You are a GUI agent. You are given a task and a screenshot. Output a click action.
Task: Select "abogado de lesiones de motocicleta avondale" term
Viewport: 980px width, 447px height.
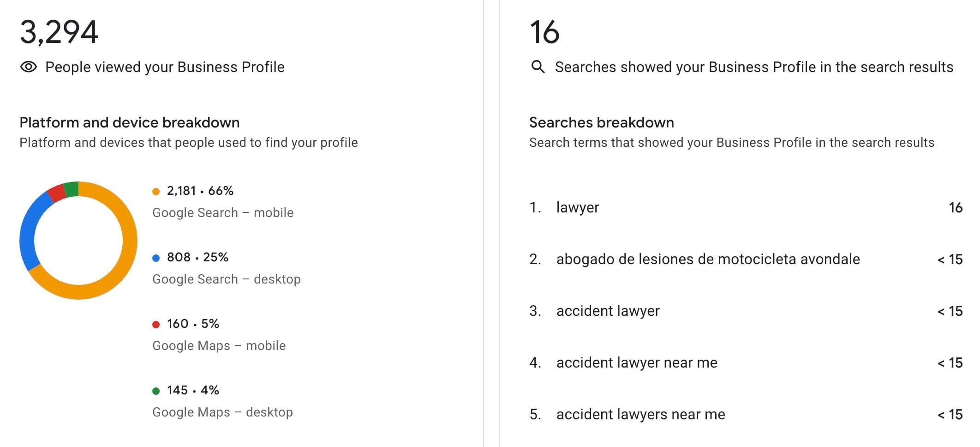(708, 259)
